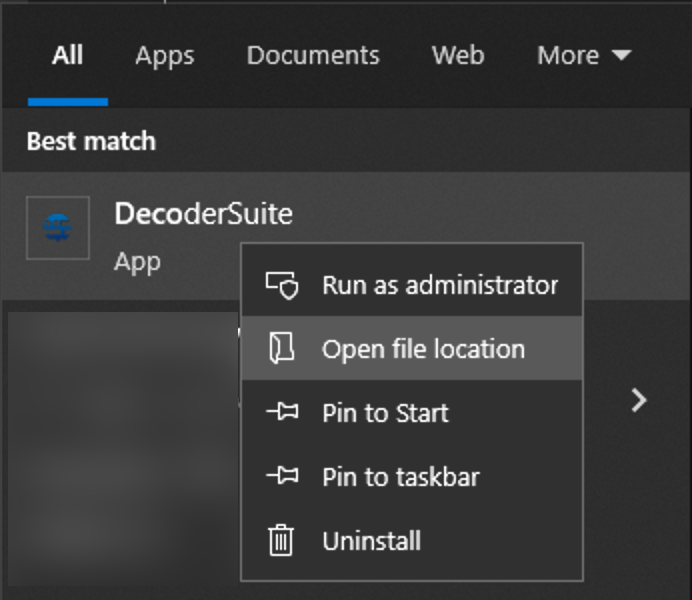Switch to the Apps search tab
The height and width of the screenshot is (600, 692).
165,56
